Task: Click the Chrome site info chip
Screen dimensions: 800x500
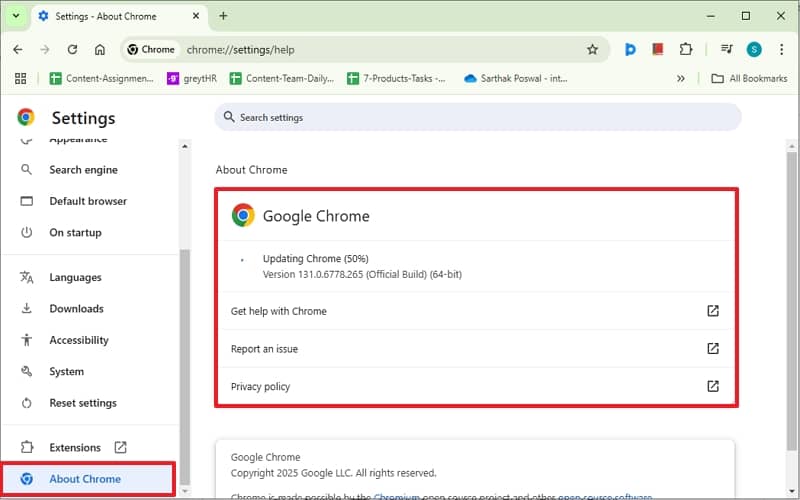Action: [x=151, y=49]
